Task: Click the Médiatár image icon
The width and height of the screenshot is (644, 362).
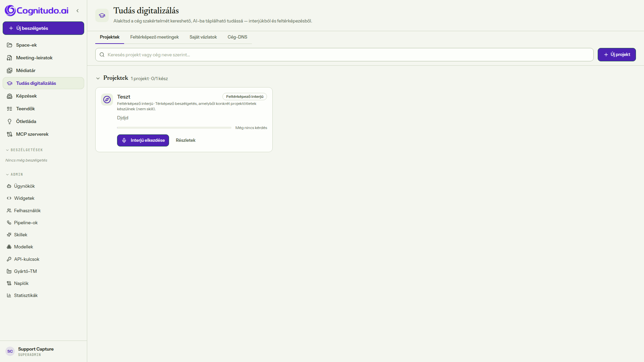Action: tap(10, 70)
